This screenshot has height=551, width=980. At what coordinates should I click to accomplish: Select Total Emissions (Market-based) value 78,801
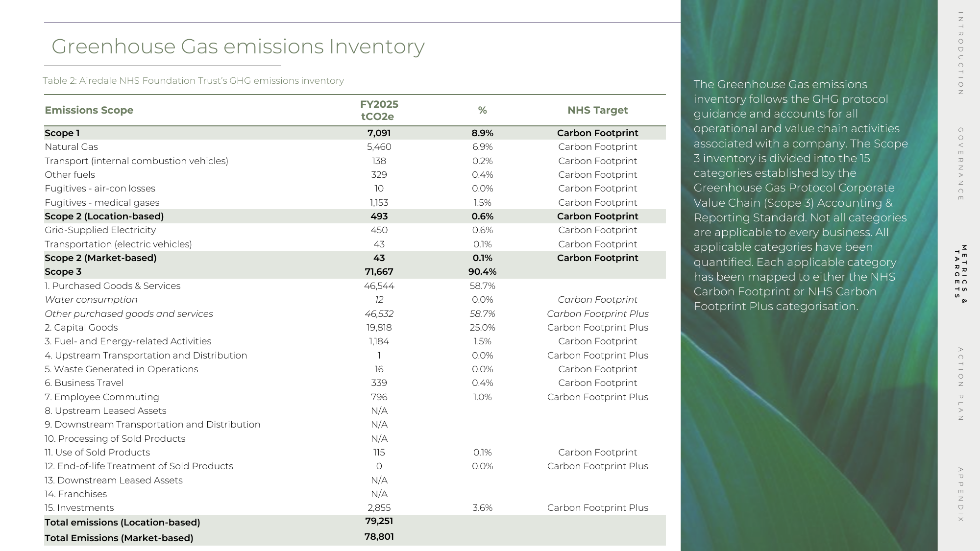[379, 537]
